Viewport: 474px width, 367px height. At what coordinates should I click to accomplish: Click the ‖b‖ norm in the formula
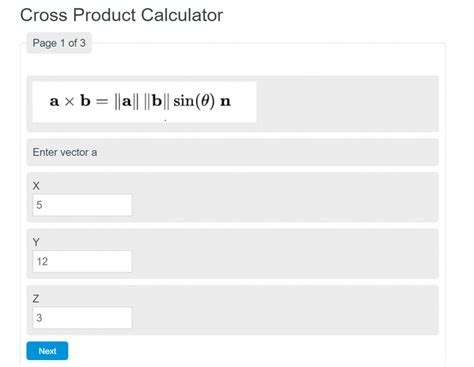156,101
